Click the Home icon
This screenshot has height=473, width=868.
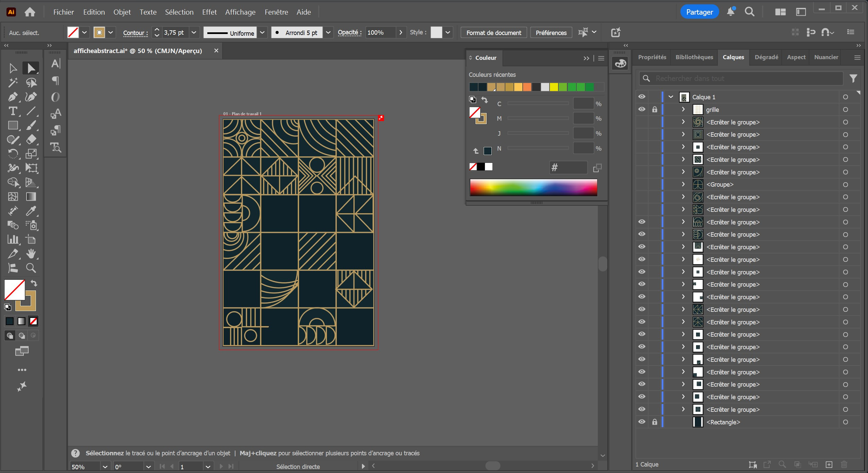pyautogui.click(x=30, y=12)
